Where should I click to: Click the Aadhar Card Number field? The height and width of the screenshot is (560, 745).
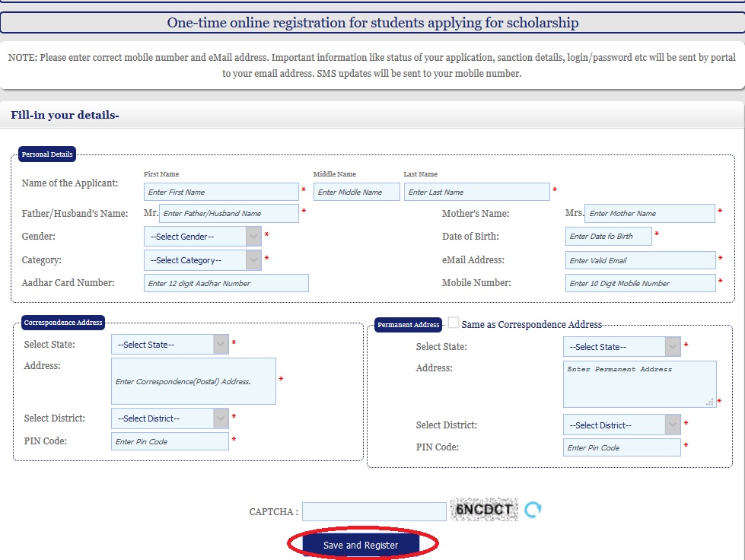226,283
